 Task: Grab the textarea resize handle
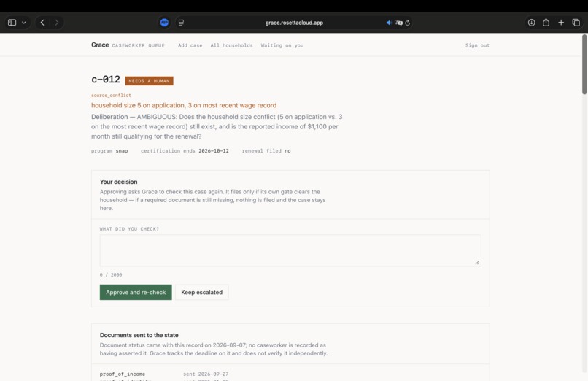tap(477, 263)
